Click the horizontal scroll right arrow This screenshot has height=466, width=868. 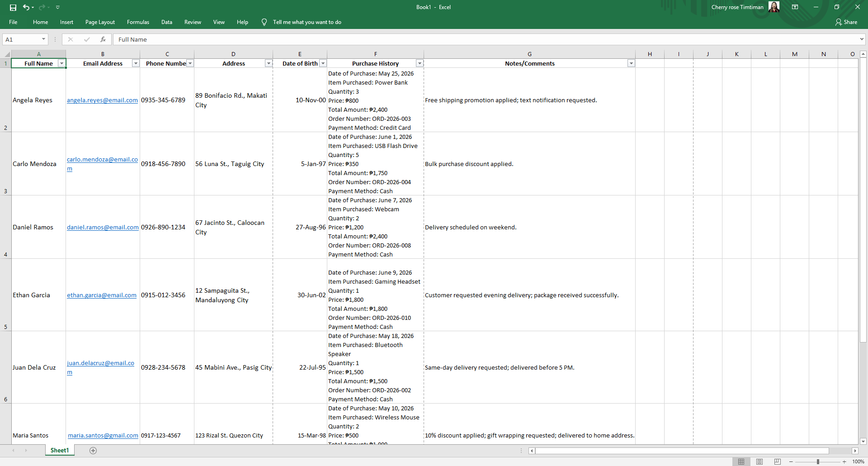point(855,451)
